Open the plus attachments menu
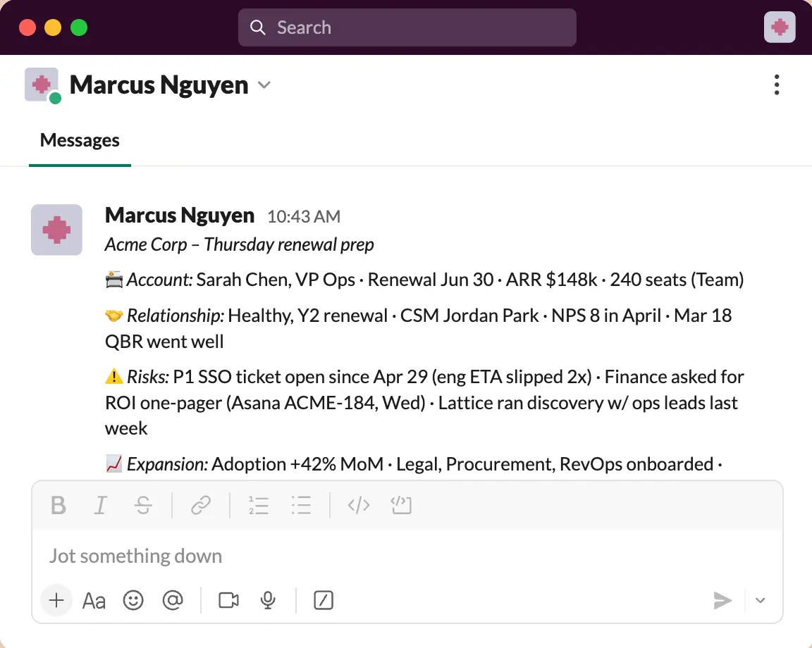The width and height of the screenshot is (812, 648). pyautogui.click(x=56, y=600)
